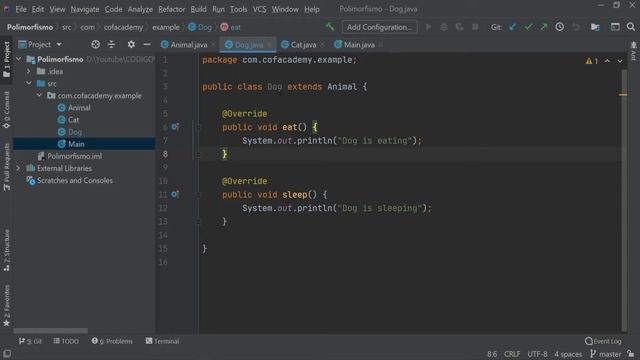
Task: Open Project panel settings gear
Action: tap(131, 44)
